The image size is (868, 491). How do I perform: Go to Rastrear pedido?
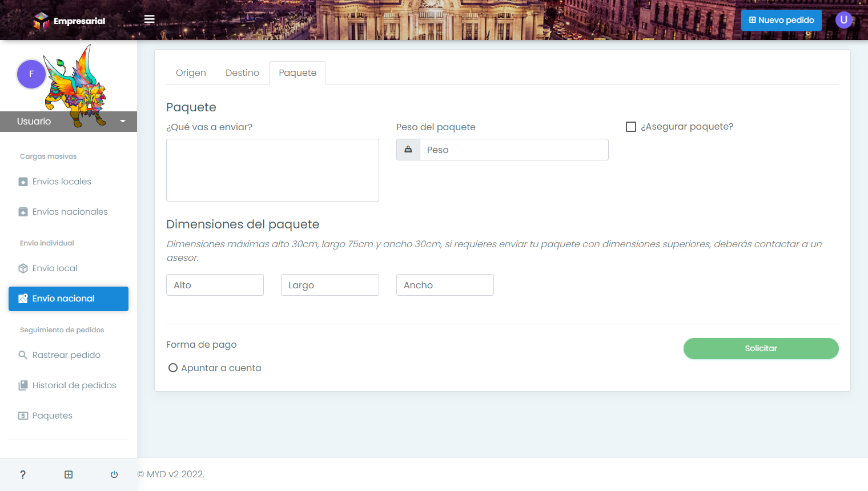click(69, 355)
